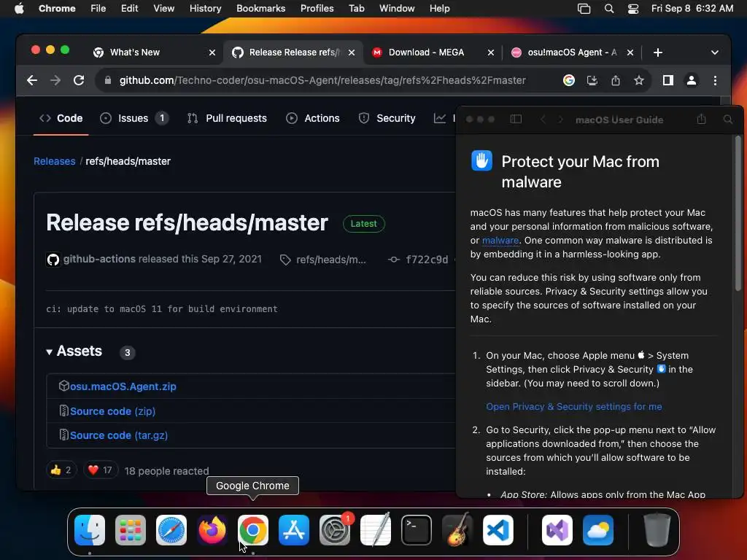This screenshot has width=747, height=560.
Task: Click the heart reaction
Action: point(100,470)
